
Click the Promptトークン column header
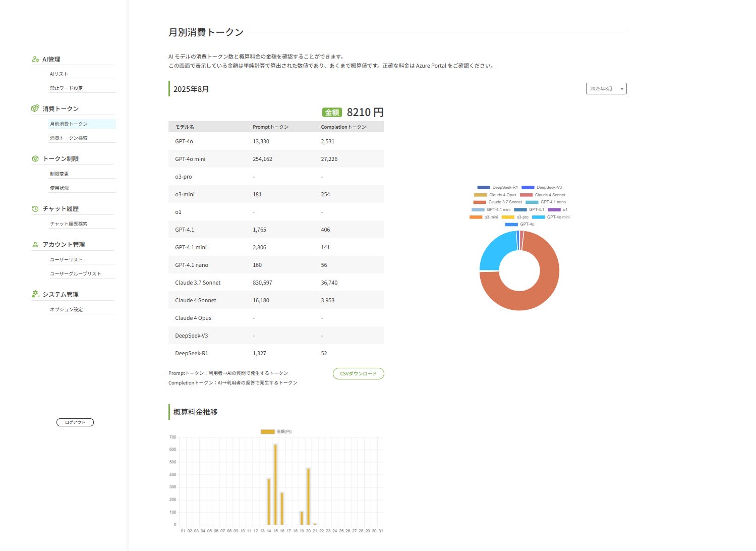[270, 127]
